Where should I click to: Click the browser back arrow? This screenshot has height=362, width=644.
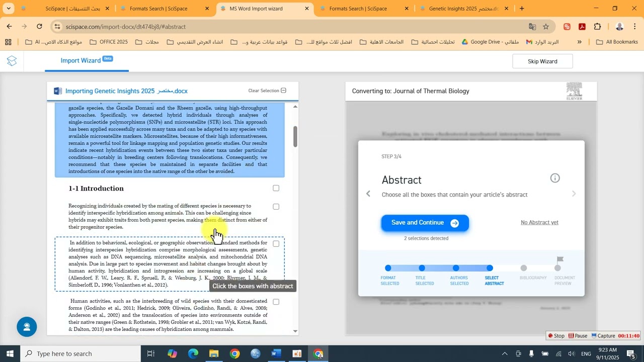tap(9, 26)
